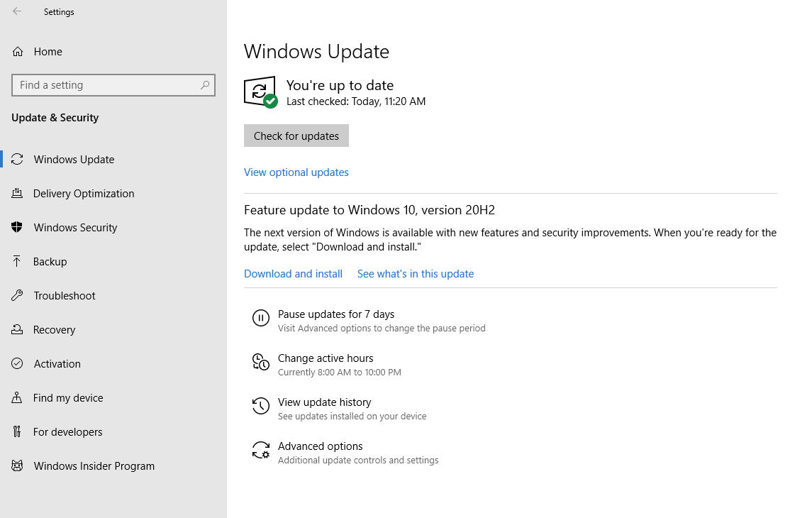Open View update history
Viewport: 812px width, 518px height.
click(324, 402)
